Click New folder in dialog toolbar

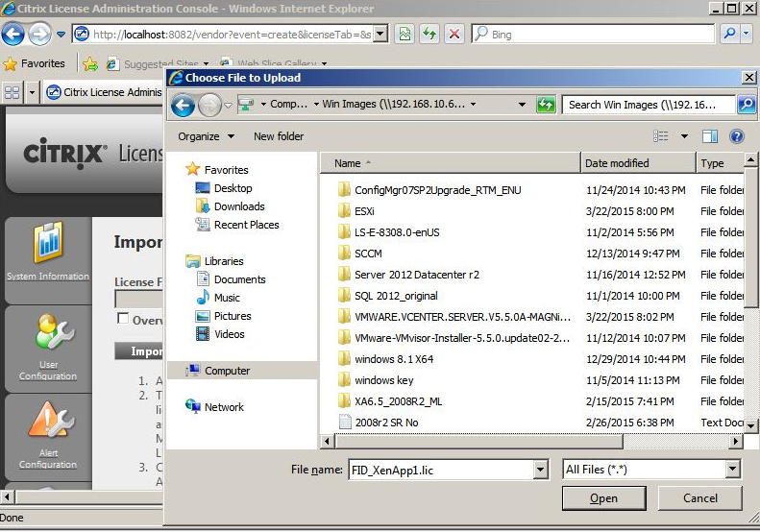pos(279,136)
